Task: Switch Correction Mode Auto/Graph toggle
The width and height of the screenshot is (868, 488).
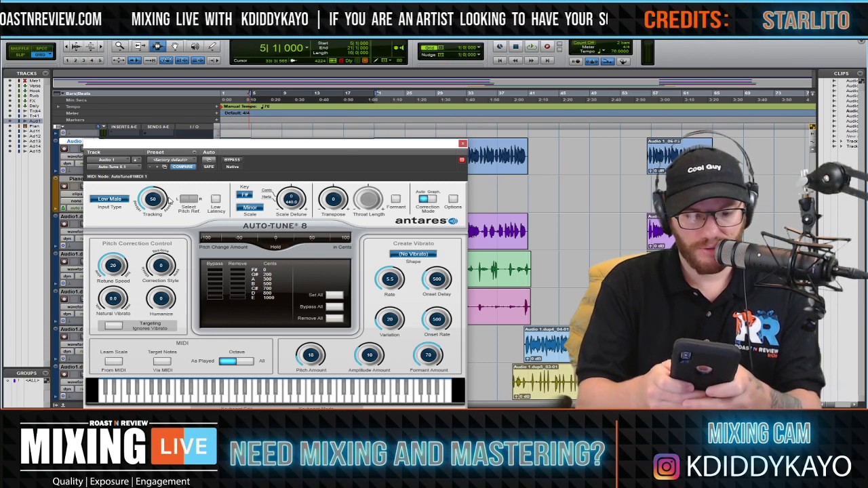Action: [427, 199]
